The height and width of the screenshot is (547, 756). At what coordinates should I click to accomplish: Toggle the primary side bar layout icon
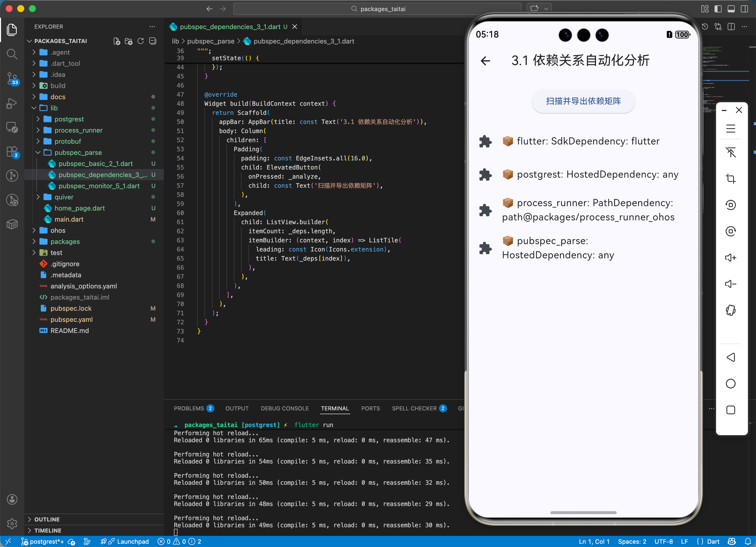click(718, 9)
